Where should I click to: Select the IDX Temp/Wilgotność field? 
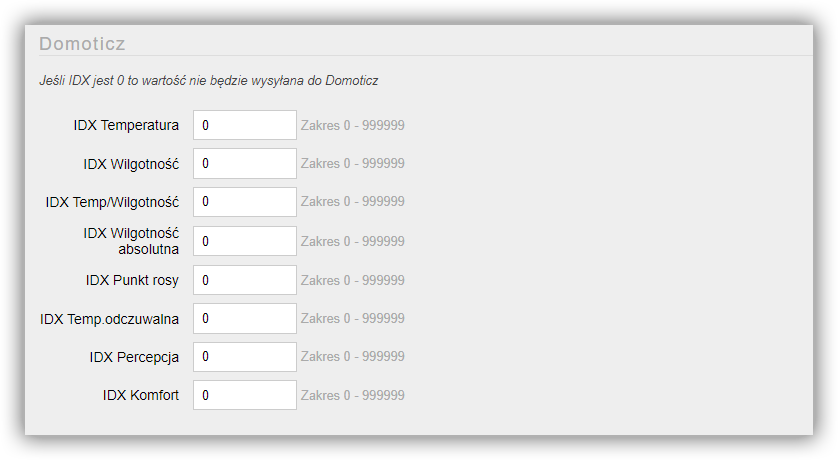[x=245, y=202]
